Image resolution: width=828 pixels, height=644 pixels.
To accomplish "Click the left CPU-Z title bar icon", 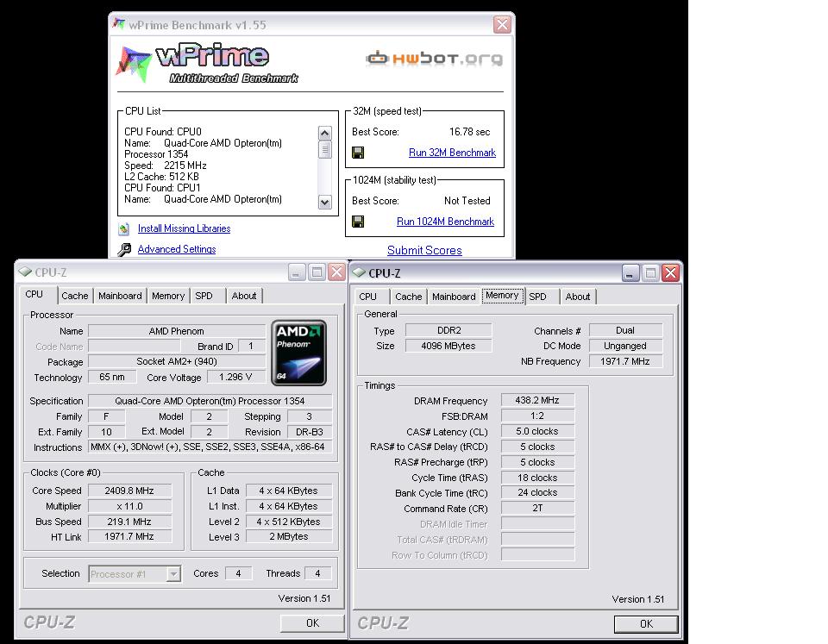I will point(25,272).
